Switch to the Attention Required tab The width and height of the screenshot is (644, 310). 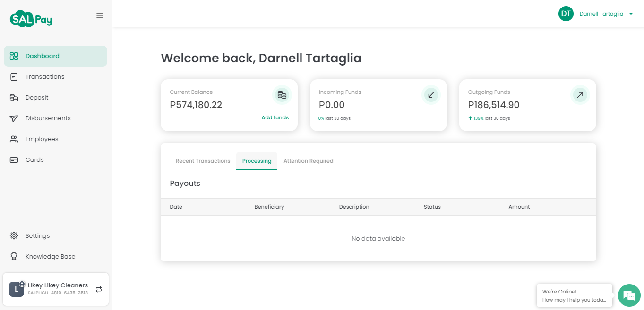tap(309, 161)
